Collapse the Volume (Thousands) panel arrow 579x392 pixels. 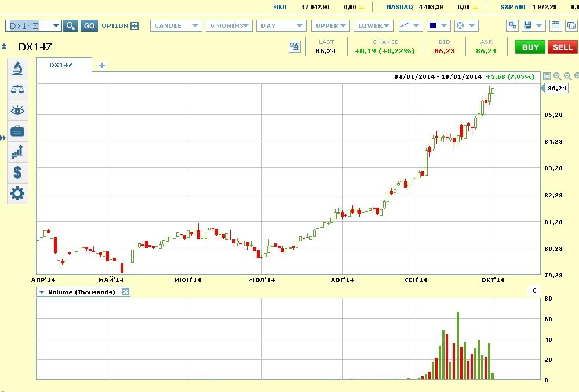click(42, 292)
